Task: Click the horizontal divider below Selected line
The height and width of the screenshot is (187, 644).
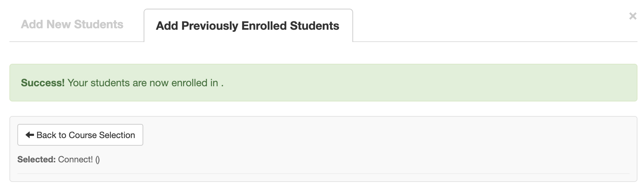Action: coord(323,174)
